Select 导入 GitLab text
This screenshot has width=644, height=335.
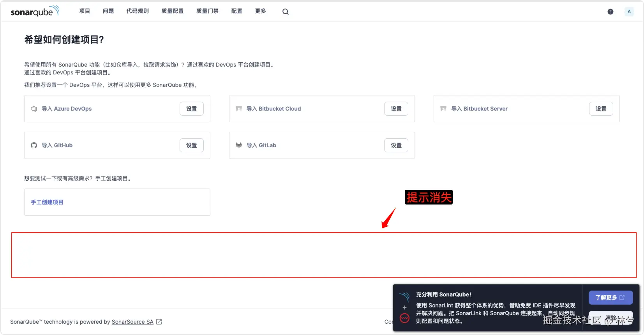(x=261, y=145)
